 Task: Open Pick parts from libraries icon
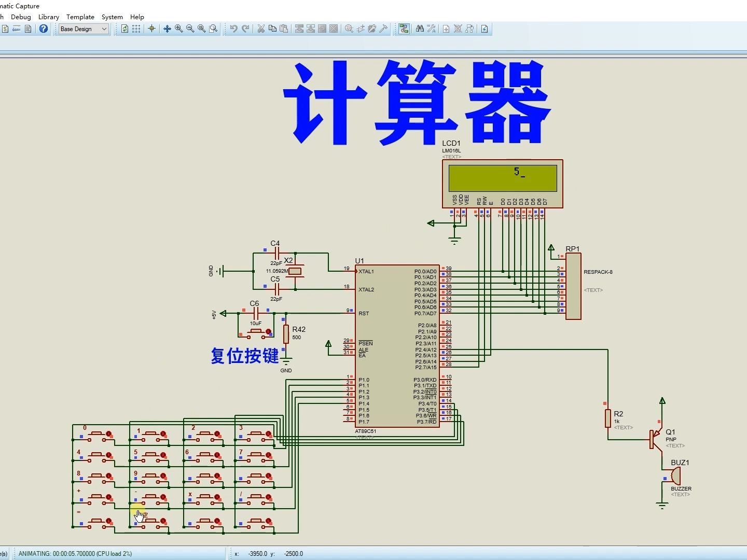click(349, 29)
